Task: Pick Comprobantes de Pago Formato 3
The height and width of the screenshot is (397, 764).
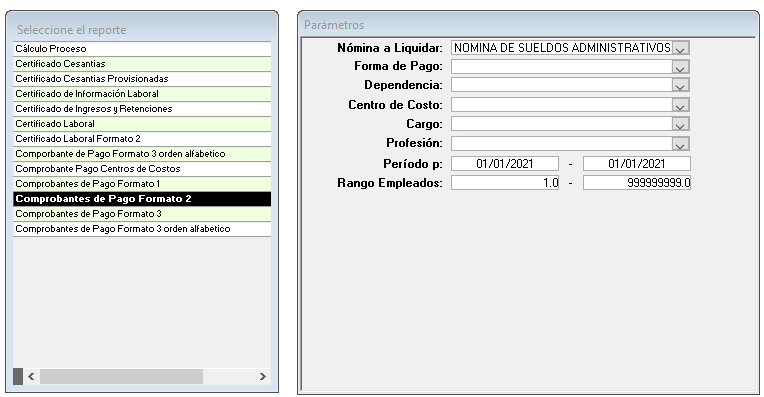Action: [x=142, y=214]
